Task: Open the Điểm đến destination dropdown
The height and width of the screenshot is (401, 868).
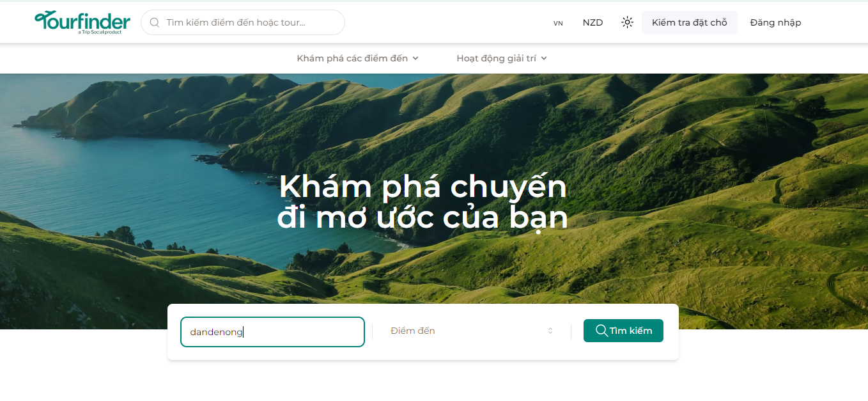Action: 472,331
